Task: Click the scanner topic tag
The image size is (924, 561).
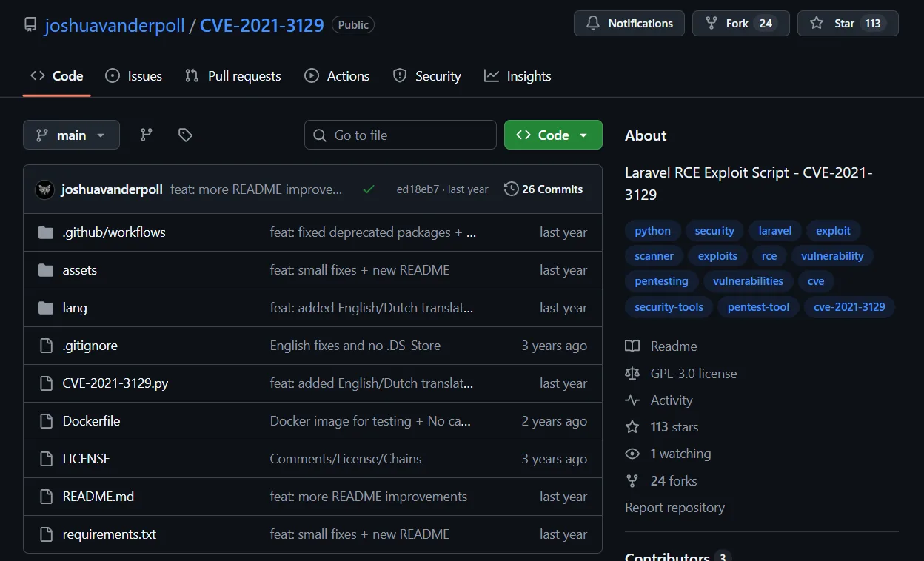Action: (x=654, y=256)
